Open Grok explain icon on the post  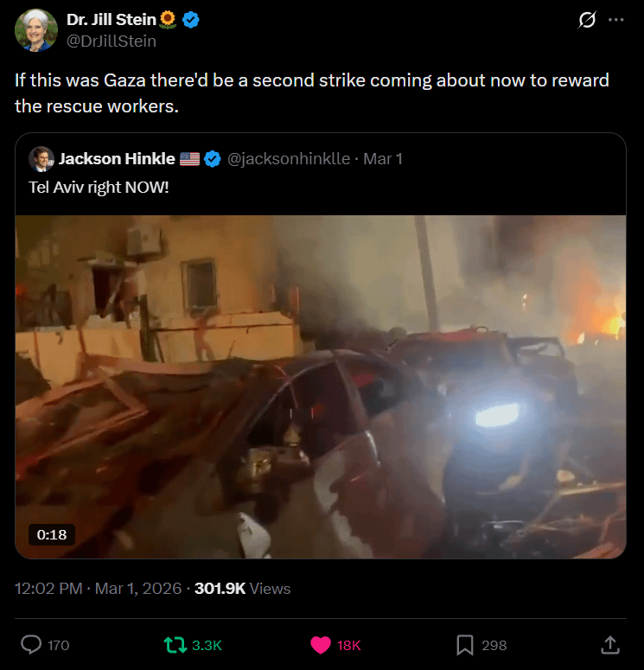click(587, 20)
